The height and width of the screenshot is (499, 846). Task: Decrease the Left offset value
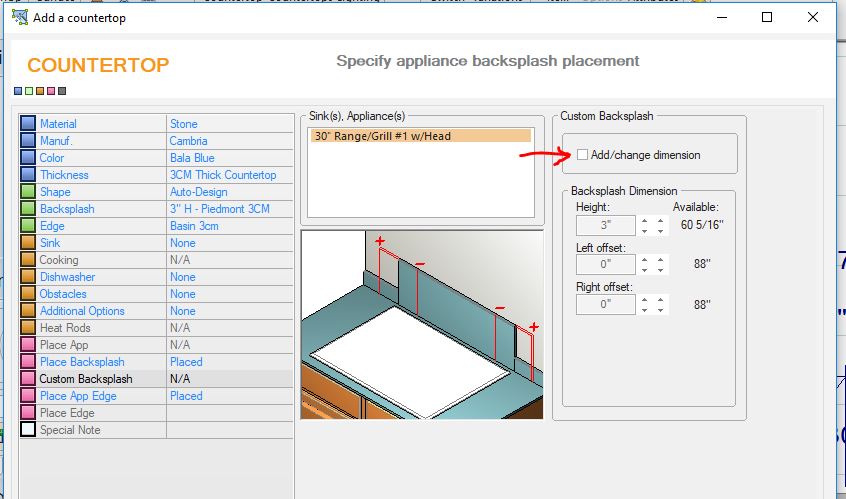[645, 270]
